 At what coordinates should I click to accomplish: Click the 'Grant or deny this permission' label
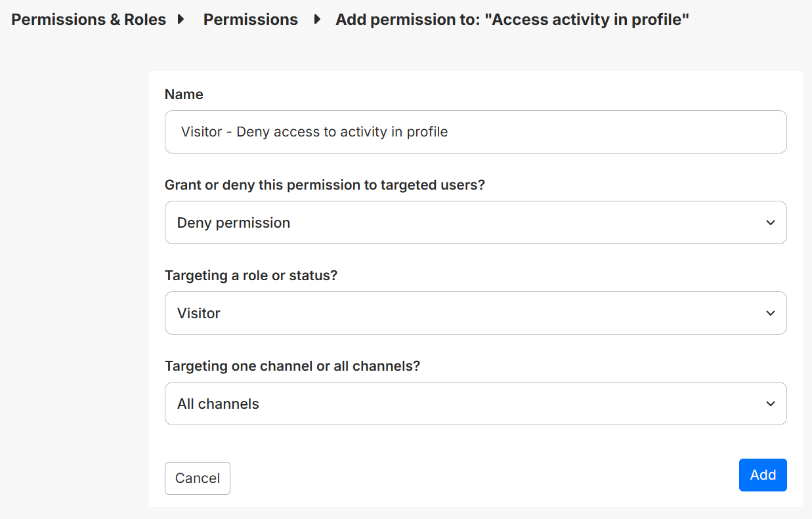(324, 185)
